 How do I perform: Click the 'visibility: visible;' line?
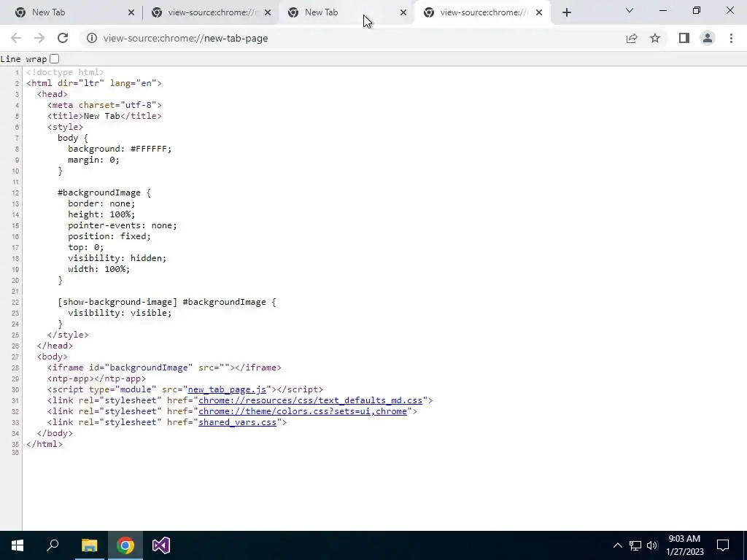coord(120,313)
